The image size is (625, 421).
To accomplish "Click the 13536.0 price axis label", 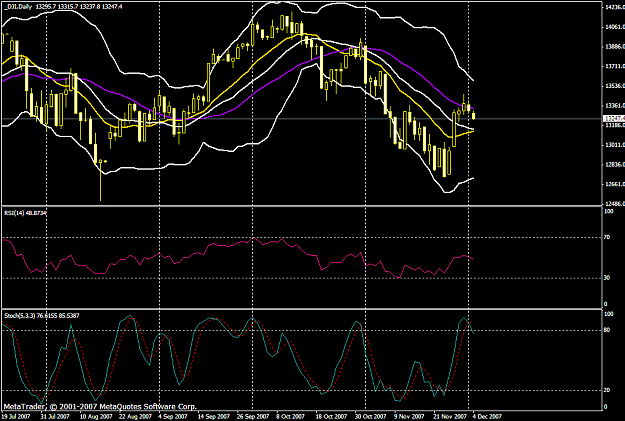I will point(615,86).
